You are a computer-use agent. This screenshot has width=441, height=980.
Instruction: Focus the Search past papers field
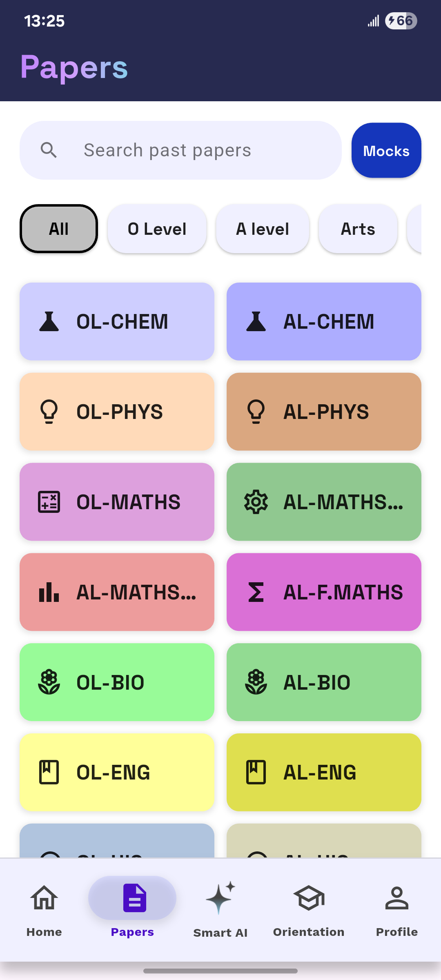pyautogui.click(x=196, y=150)
